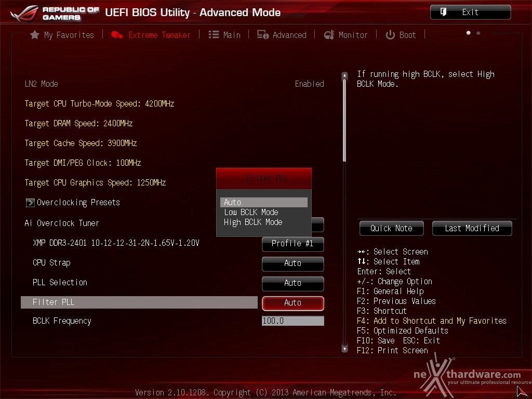Select the Ai Overclock Tuner label
Image resolution: width=532 pixels, height=399 pixels.
click(x=62, y=223)
